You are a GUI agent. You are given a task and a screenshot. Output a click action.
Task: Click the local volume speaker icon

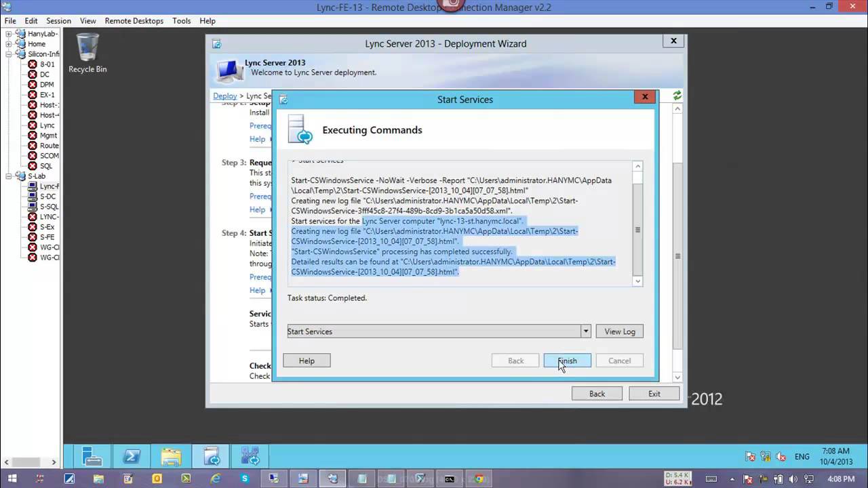pos(794,479)
